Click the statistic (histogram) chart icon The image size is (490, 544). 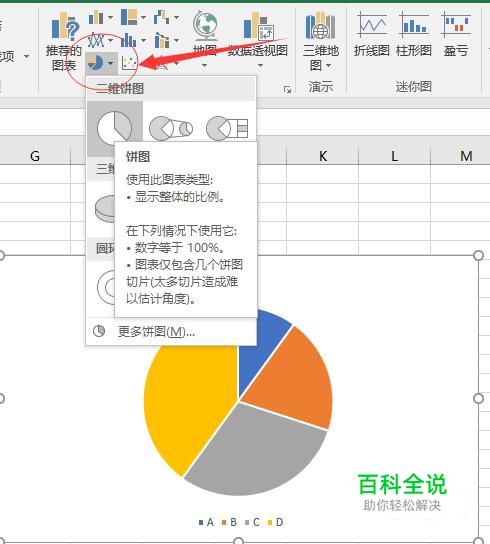click(128, 41)
